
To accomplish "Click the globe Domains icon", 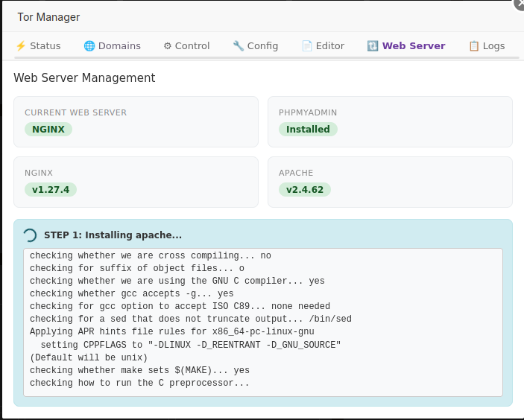I will tap(89, 45).
